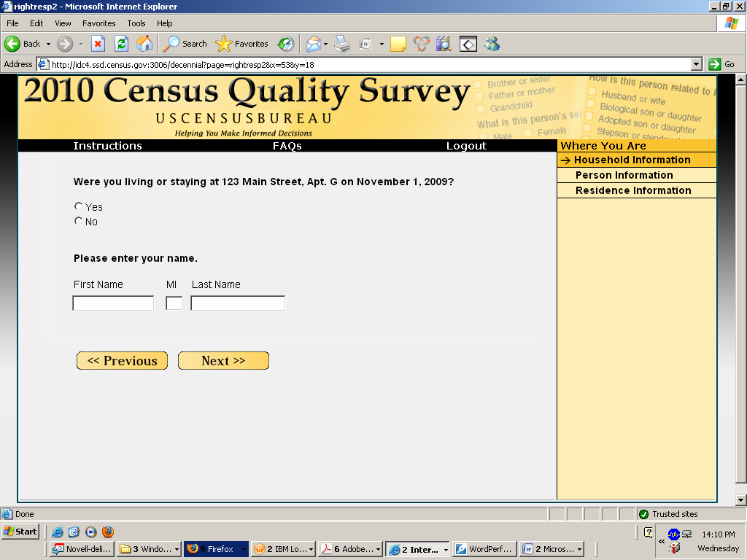Open the Favorites menu
Viewport: 747px width, 560px height.
coord(98,23)
